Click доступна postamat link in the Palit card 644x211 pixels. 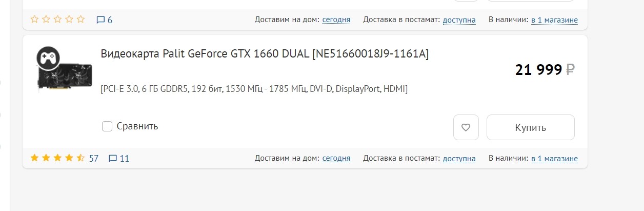point(459,158)
